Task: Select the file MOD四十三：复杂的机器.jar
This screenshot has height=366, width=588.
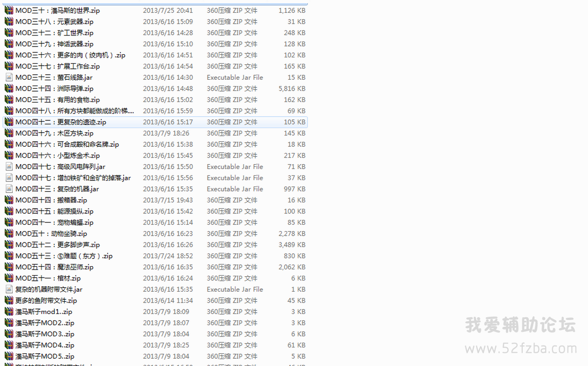Action: coord(57,189)
